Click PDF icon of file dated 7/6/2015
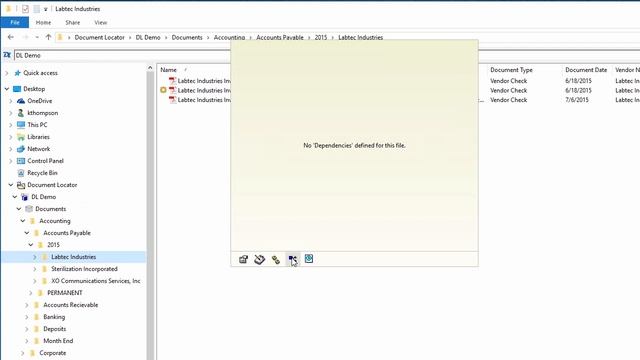The height and width of the screenshot is (360, 640). (x=173, y=100)
